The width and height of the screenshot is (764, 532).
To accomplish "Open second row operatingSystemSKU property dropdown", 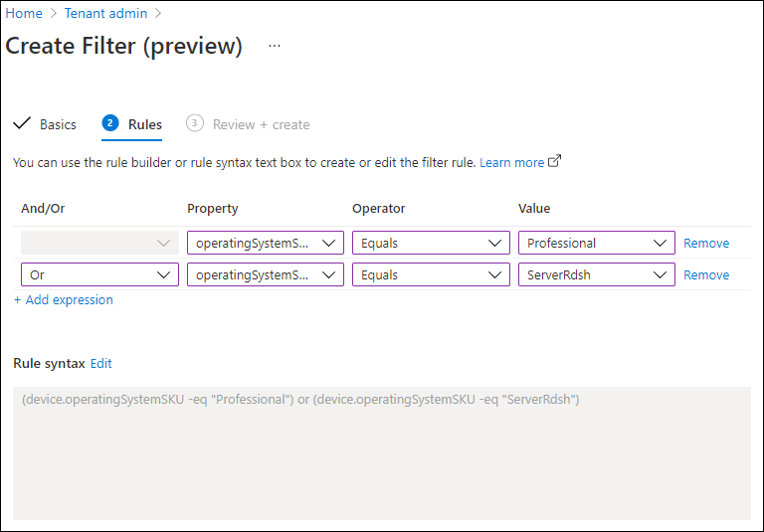I will [x=266, y=274].
